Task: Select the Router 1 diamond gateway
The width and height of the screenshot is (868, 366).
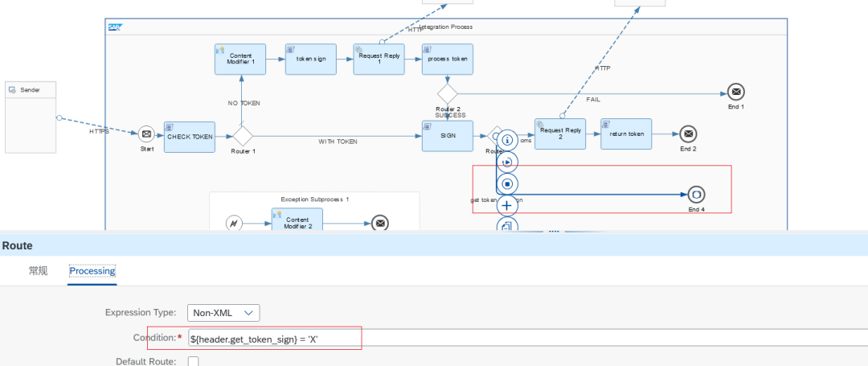Action: (243, 136)
